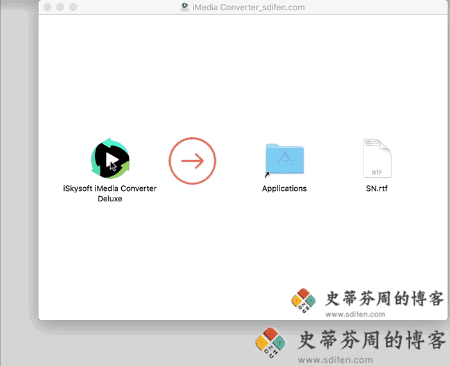
Task: Click the "iSkysoft iMedia Converter Deluxe" label
Action: click(x=110, y=193)
